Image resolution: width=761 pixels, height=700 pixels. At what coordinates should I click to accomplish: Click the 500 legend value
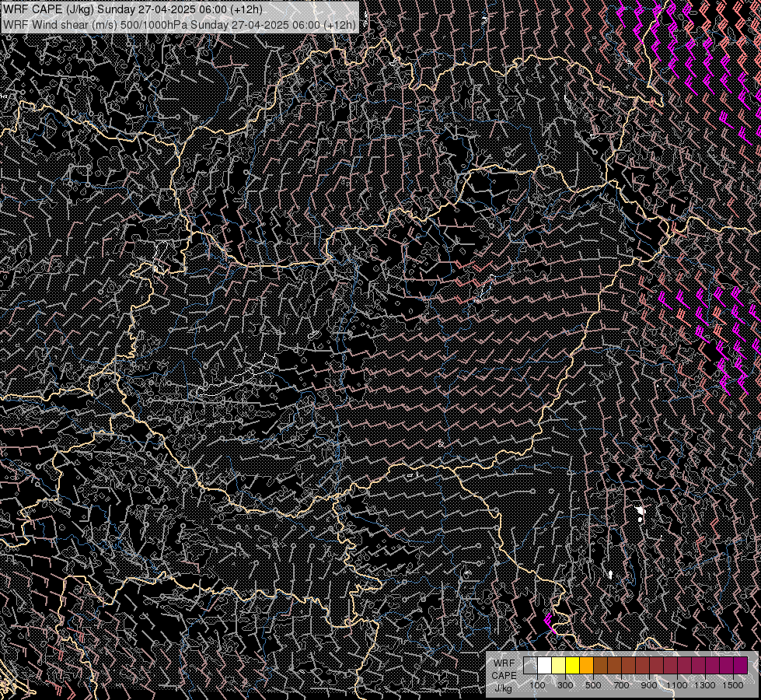593,685
